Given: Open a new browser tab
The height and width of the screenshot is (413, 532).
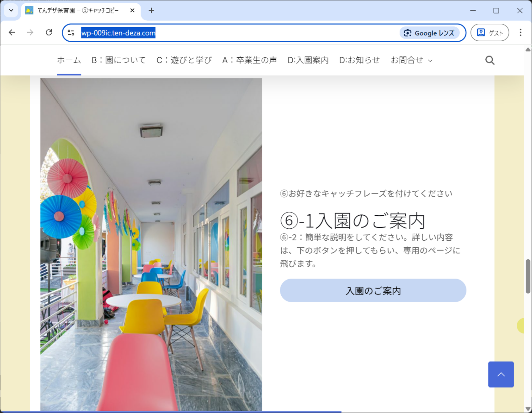Looking at the screenshot, I should pyautogui.click(x=151, y=10).
